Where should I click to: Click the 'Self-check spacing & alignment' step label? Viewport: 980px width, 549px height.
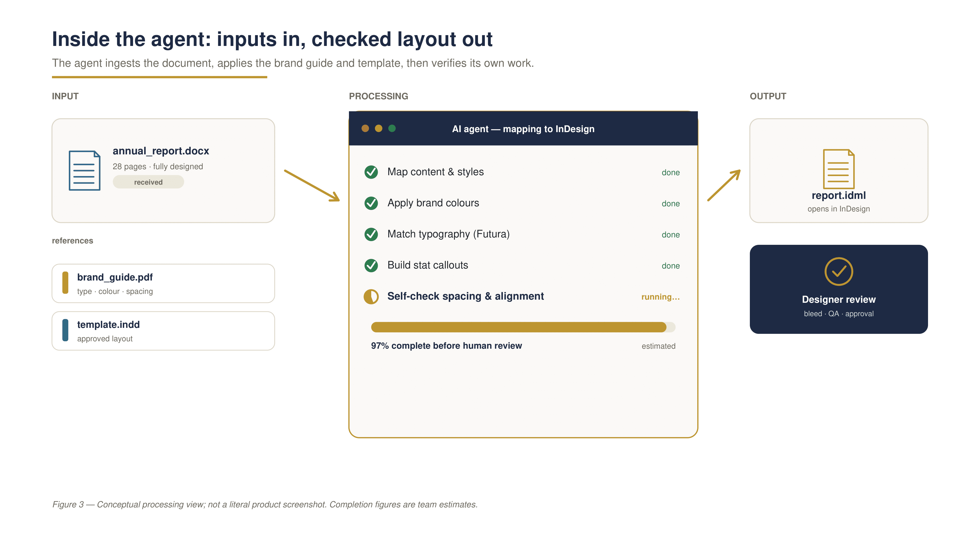tap(466, 296)
